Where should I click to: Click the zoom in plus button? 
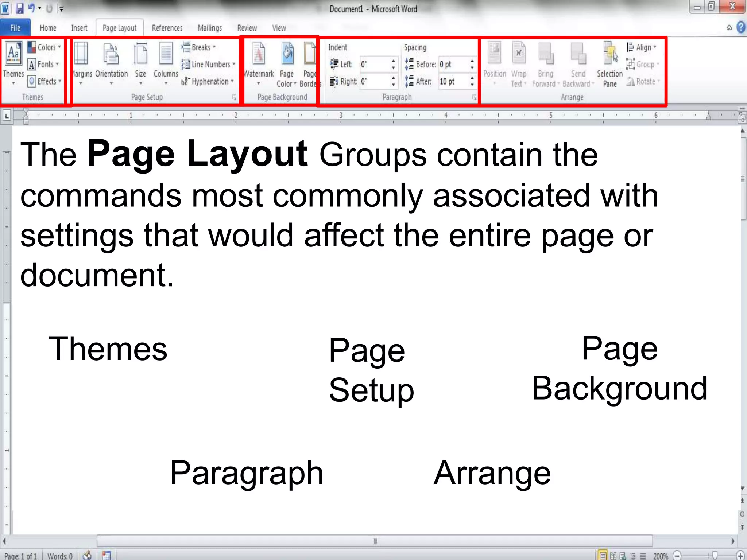[x=740, y=556]
